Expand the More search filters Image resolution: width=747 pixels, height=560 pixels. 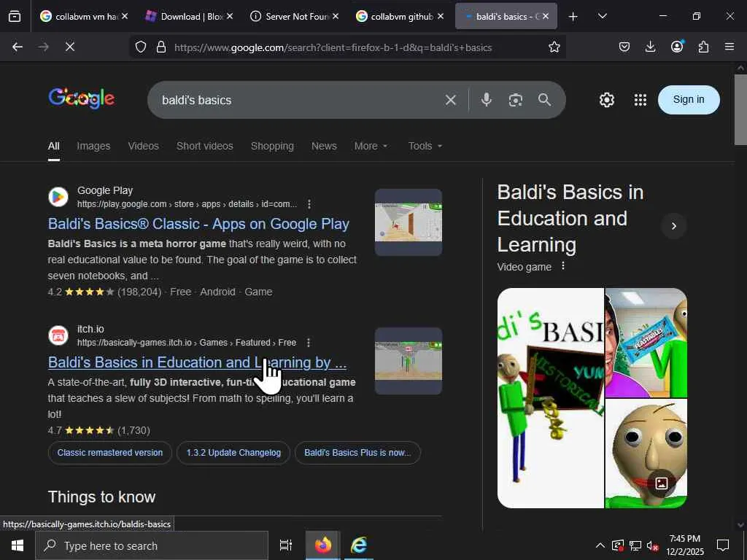[x=371, y=146]
